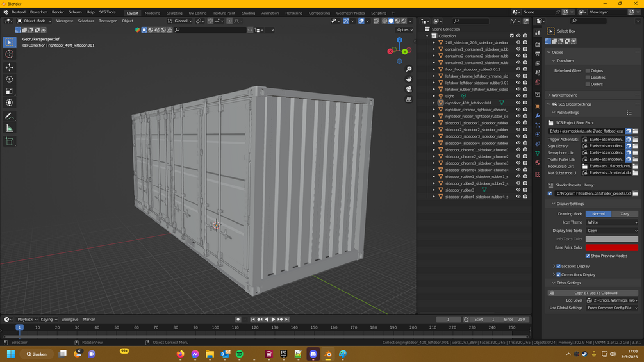Click the red Base Paint Color swatch
Viewport: 644px width, 362px height.
[612, 247]
